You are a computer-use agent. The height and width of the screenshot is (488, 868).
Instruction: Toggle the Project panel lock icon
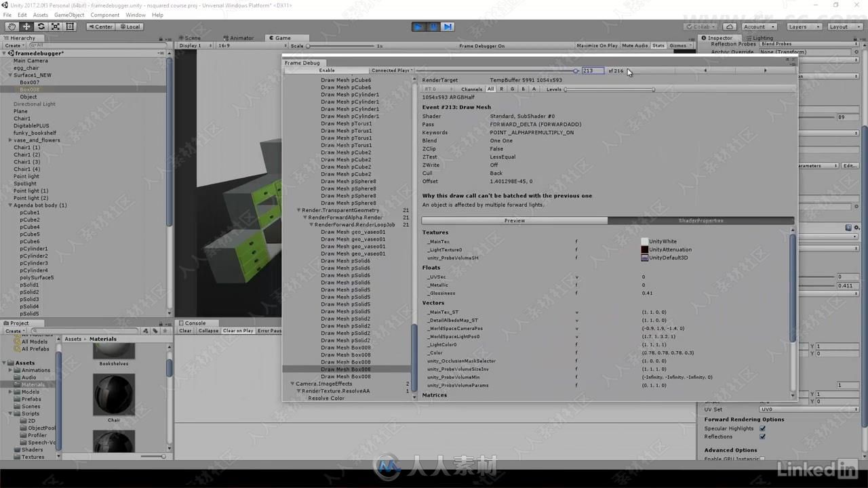point(161,323)
